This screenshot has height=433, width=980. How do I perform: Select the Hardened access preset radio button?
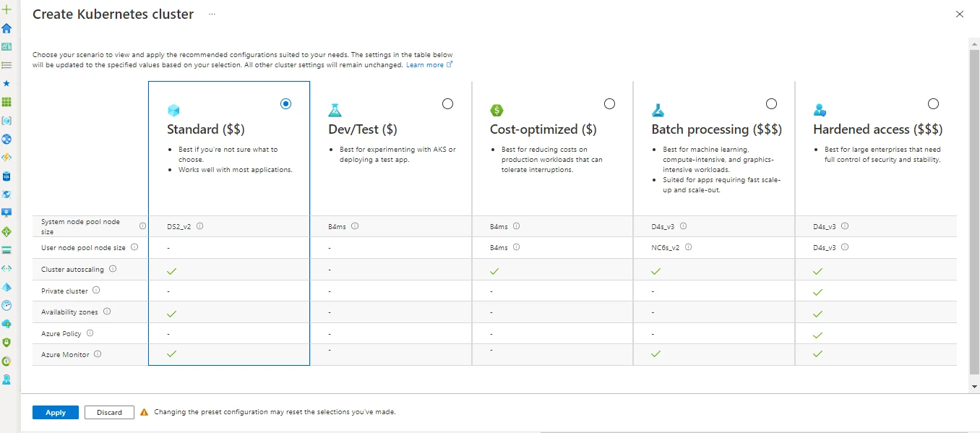click(x=933, y=103)
